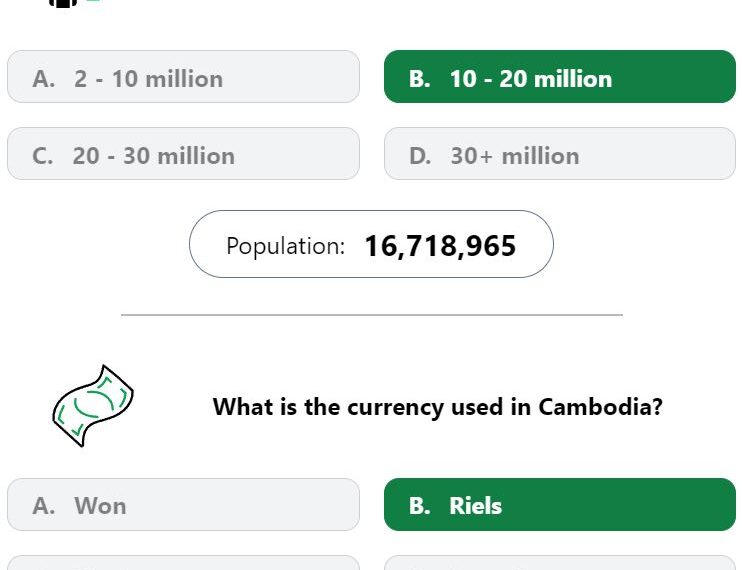Choose the green B. 10 - 20 million option
This screenshot has height=570, width=742.
click(560, 77)
